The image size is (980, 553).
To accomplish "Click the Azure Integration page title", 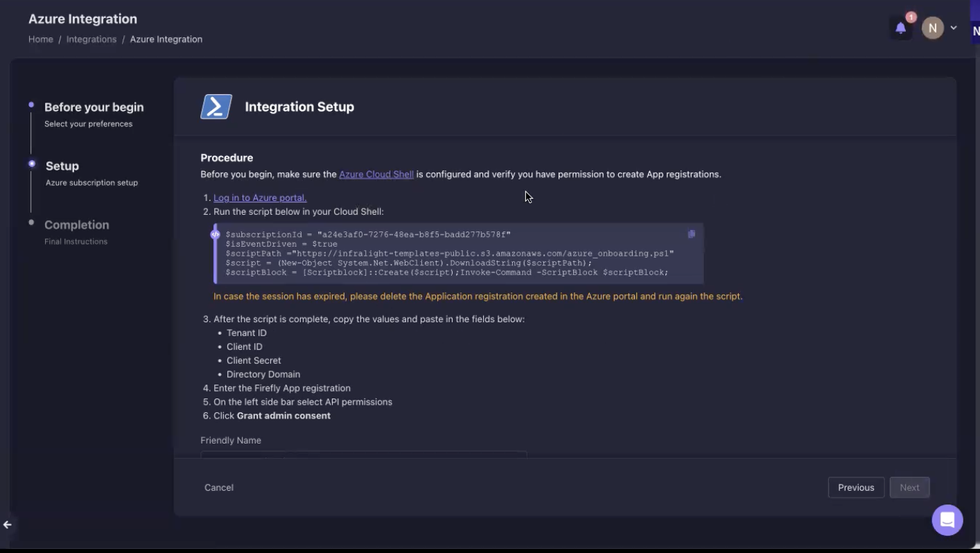I will 82,19.
